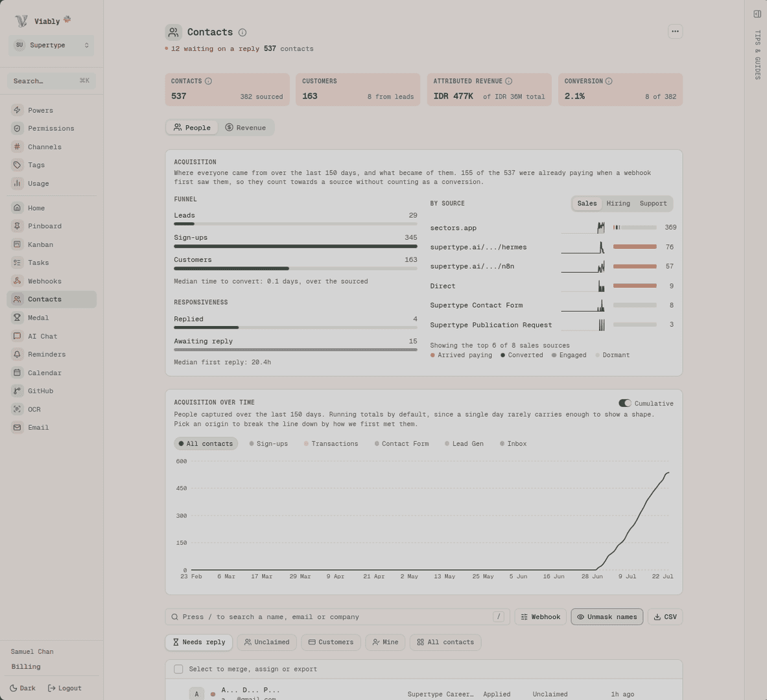
Task: Select the Hiring source tab
Action: tap(619, 204)
